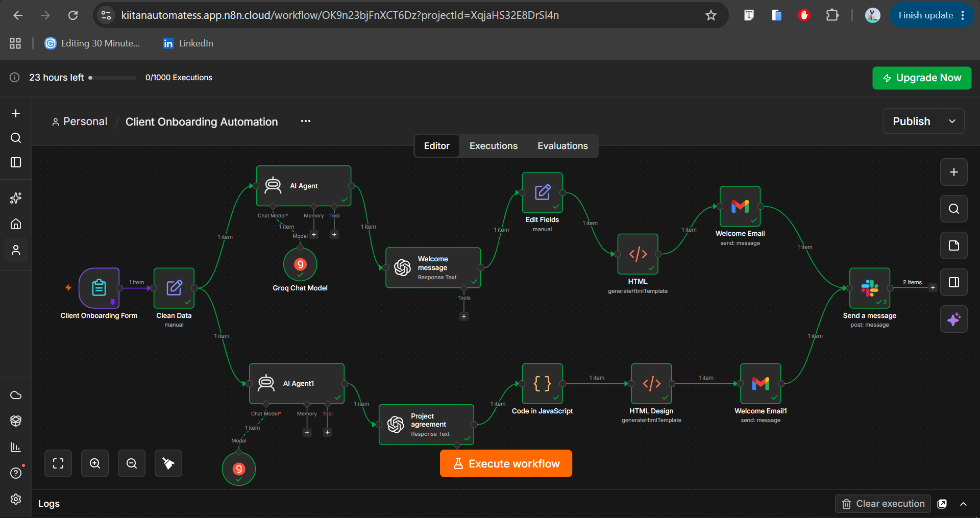
Task: Zoom in on the workflow canvas
Action: point(95,463)
